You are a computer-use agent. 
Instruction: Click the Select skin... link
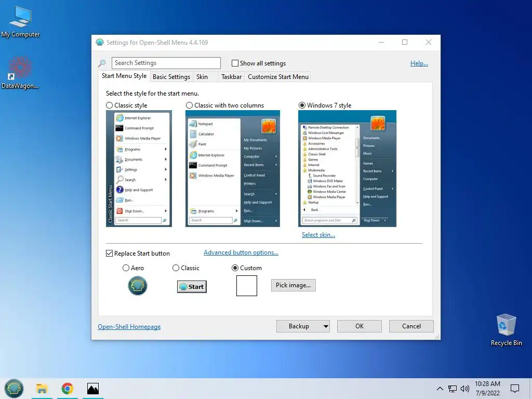318,235
